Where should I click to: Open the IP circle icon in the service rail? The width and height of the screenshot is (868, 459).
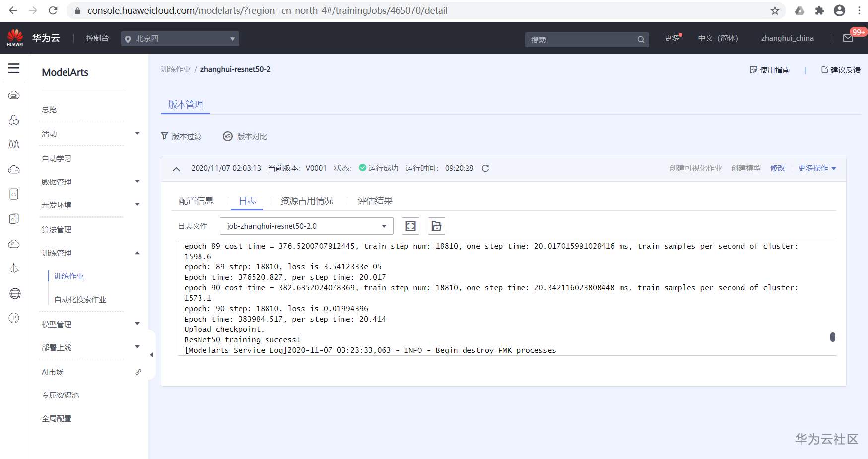point(14,318)
